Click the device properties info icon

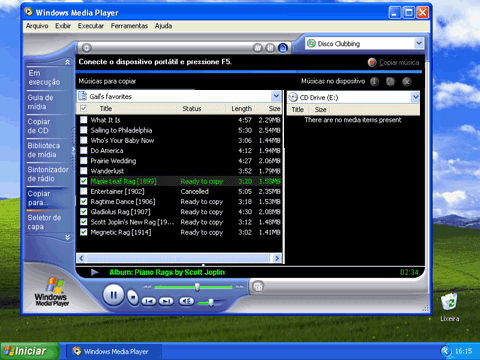(375, 81)
